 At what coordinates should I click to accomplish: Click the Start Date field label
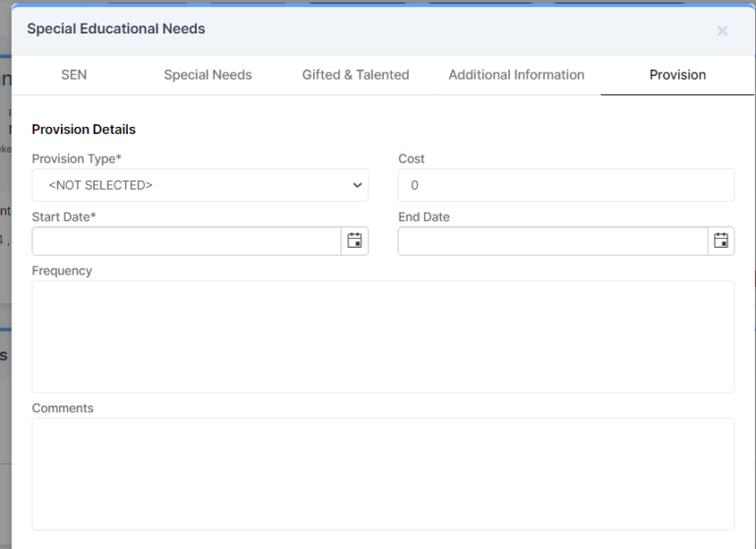(64, 216)
